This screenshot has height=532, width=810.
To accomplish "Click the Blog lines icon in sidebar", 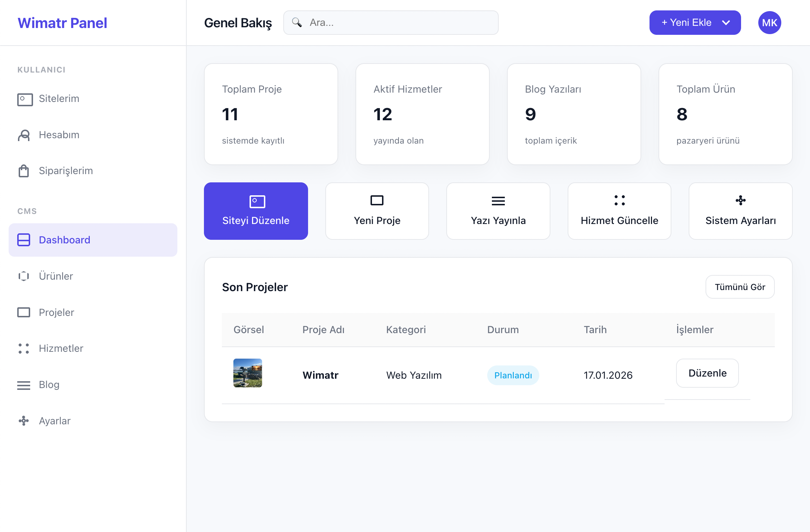I will (24, 385).
